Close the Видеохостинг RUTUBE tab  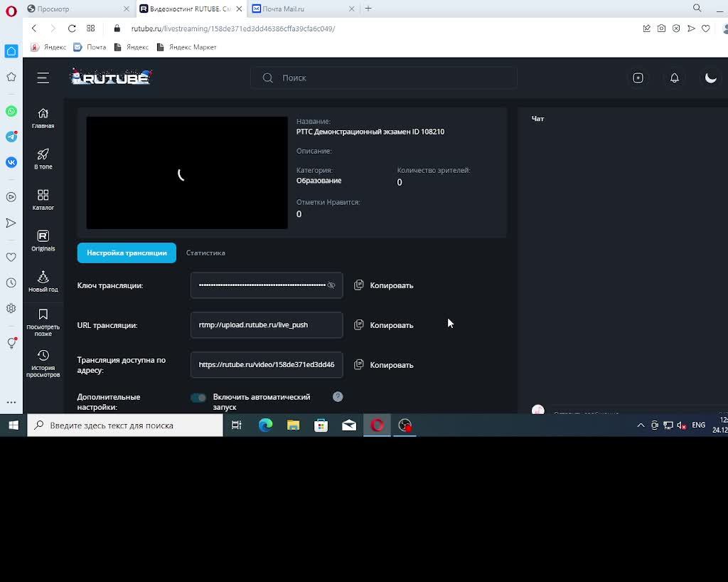pos(239,9)
